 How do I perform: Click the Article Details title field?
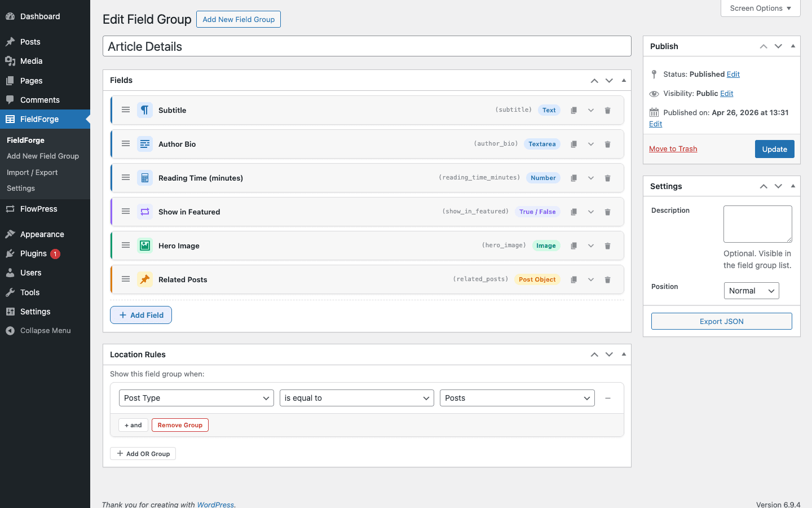tap(367, 46)
